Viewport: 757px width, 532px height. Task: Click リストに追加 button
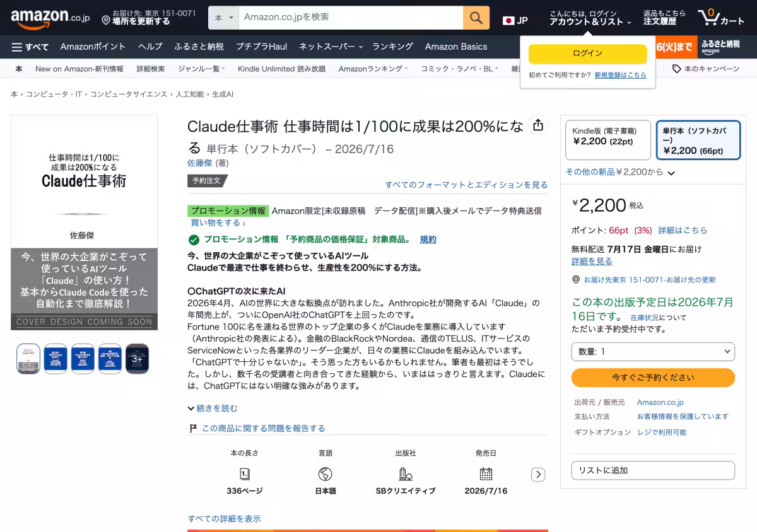click(x=653, y=470)
